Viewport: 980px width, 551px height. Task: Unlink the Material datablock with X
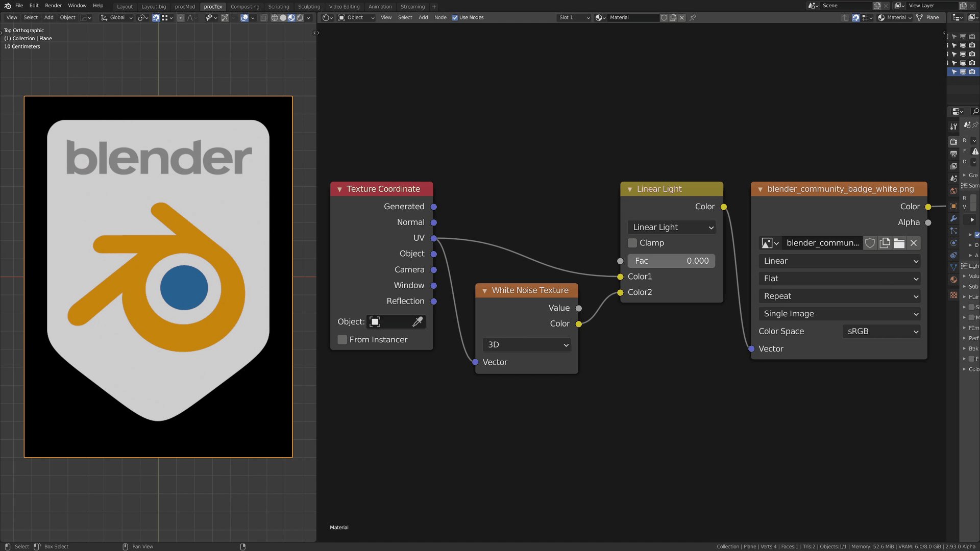(681, 17)
